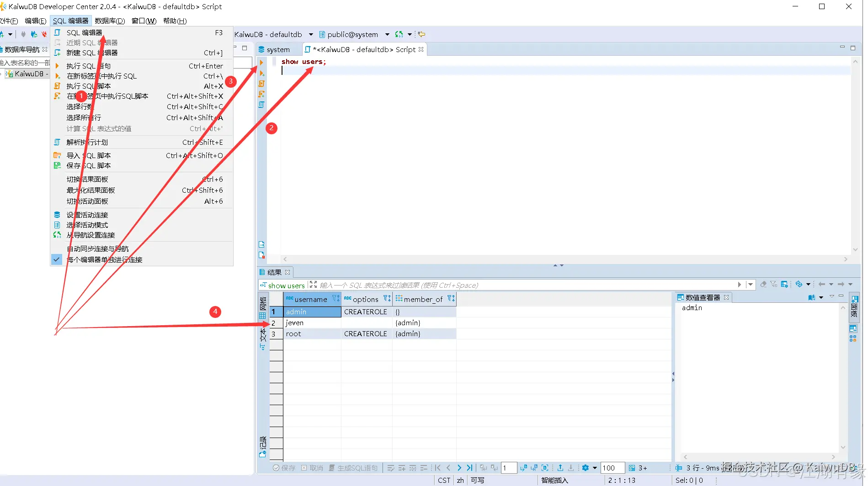Image resolution: width=868 pixels, height=486 pixels.
Task: Click the export results upload icon
Action: click(560, 468)
